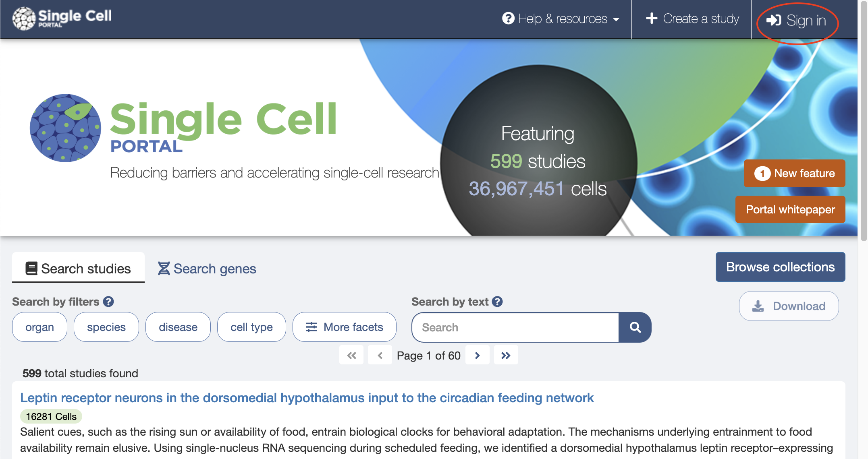Image resolution: width=868 pixels, height=459 pixels.
Task: Switch to the Search genes tab
Action: click(207, 268)
